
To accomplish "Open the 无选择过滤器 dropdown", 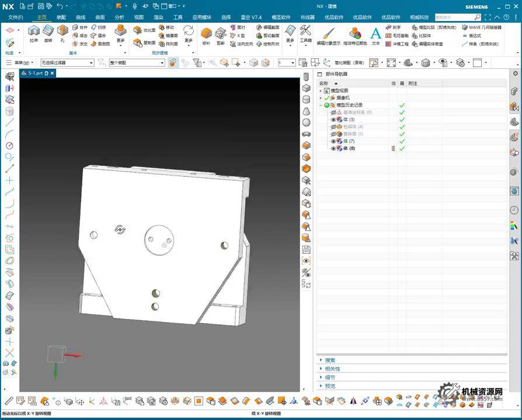I will tap(91, 63).
